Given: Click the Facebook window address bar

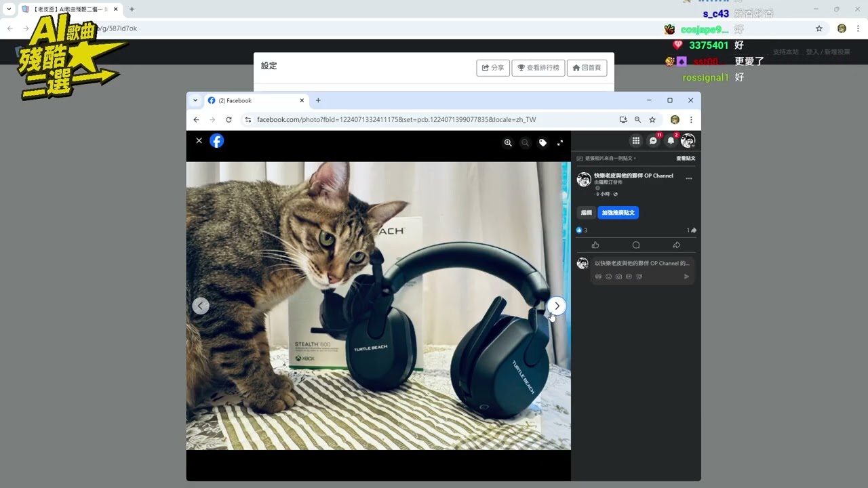Looking at the screenshot, I should (434, 119).
